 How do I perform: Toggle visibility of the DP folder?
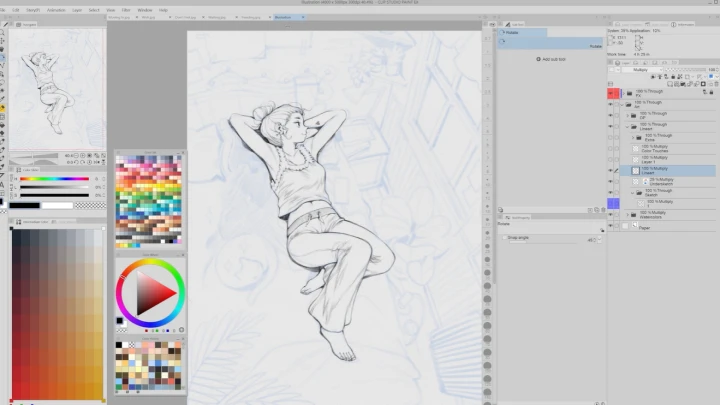[610, 115]
